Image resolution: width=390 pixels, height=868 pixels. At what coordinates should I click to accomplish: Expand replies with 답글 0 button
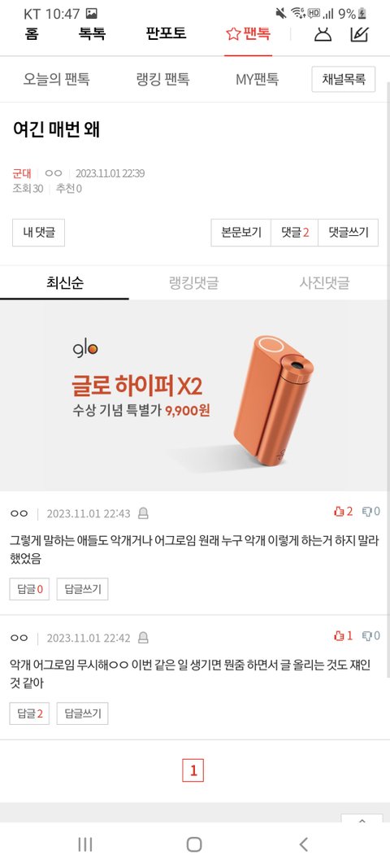point(29,589)
